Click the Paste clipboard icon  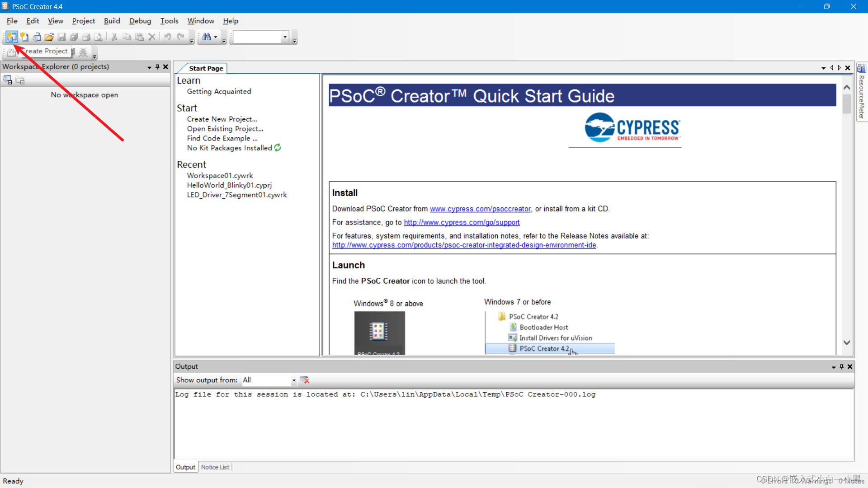(x=140, y=37)
